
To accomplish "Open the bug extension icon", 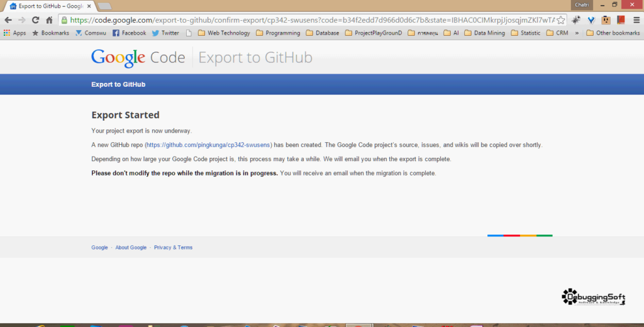I will (x=576, y=19).
